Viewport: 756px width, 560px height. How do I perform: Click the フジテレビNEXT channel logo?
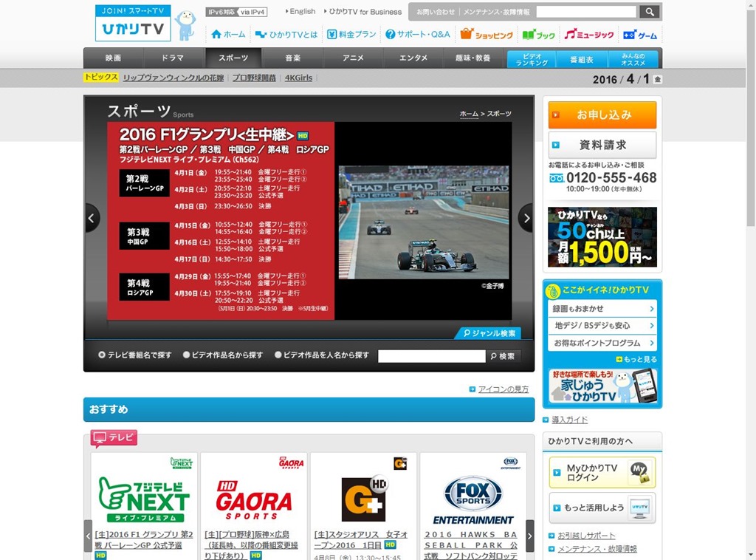click(x=144, y=499)
